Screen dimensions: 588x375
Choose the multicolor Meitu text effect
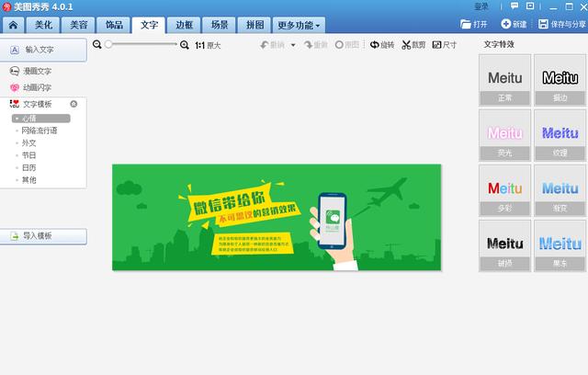(x=504, y=190)
